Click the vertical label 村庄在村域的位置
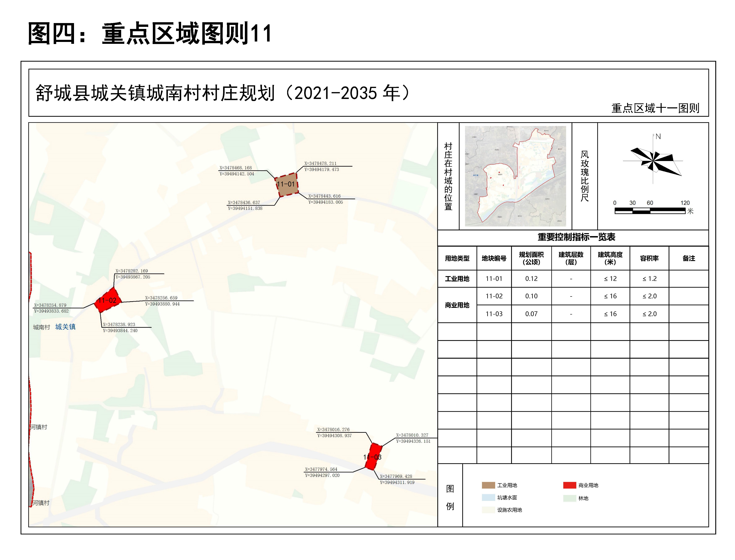The width and height of the screenshot is (735, 560). [x=448, y=176]
